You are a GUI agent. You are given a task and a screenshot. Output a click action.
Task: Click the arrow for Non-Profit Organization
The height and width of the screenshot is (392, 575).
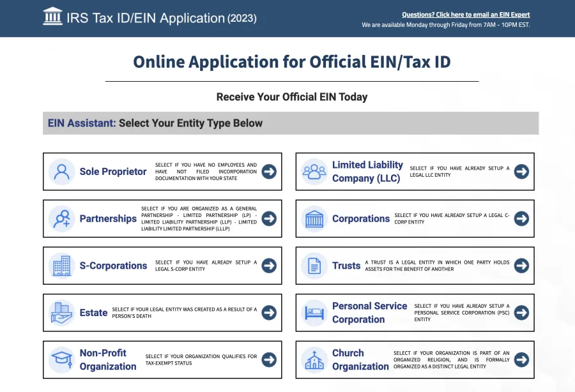click(269, 360)
